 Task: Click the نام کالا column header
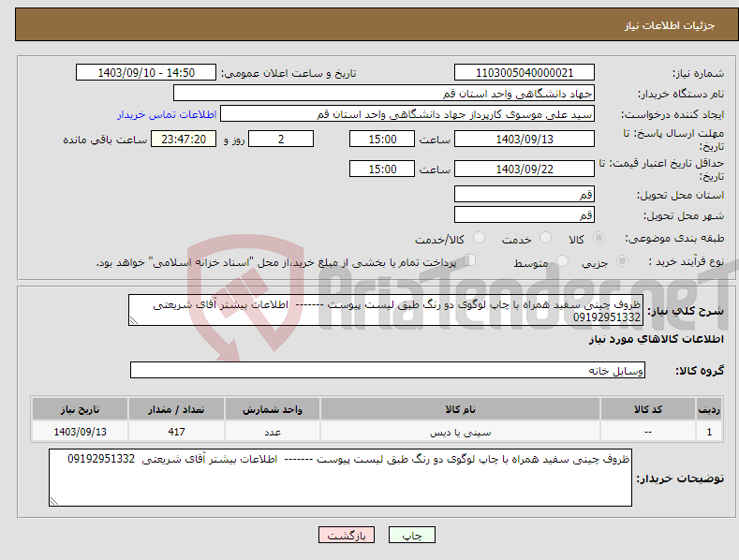pyautogui.click(x=460, y=409)
